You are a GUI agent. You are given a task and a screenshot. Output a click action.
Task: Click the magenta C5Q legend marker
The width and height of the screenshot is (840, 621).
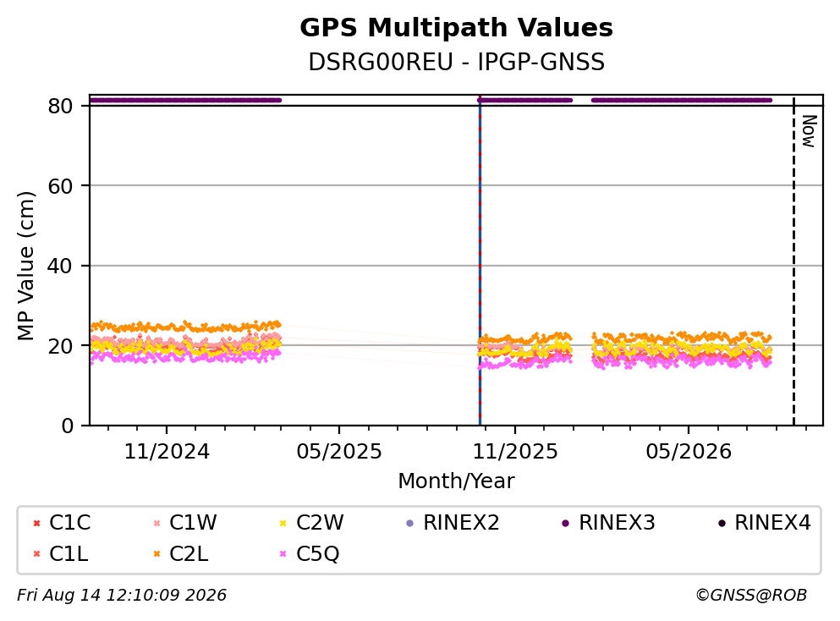tap(283, 553)
